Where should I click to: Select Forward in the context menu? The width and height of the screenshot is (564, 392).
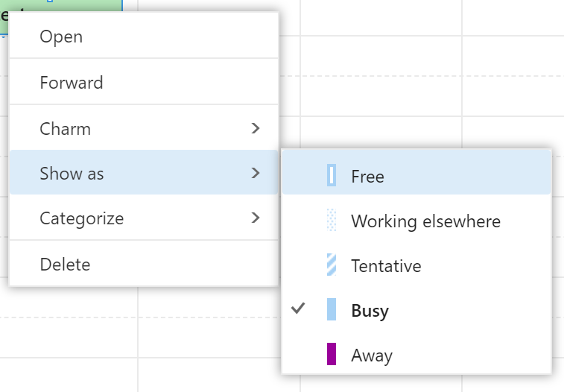tap(144, 82)
